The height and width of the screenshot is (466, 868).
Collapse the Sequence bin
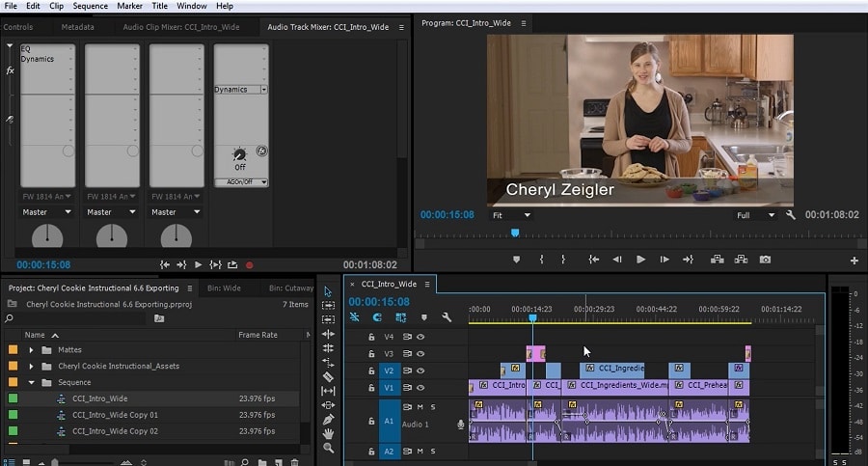point(32,382)
